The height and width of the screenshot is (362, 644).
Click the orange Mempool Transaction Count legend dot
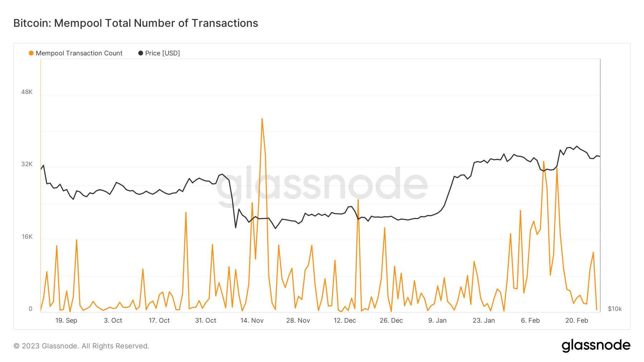point(31,53)
